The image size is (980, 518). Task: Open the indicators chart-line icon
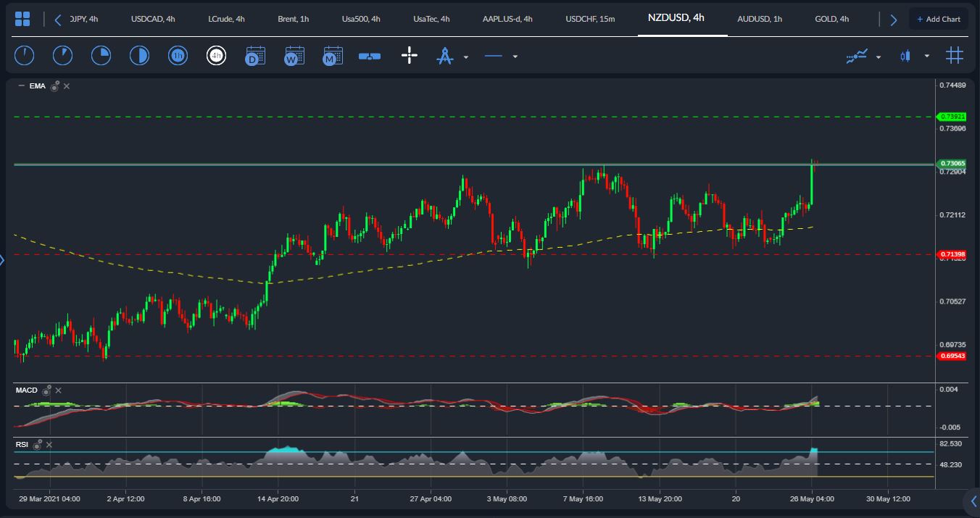click(857, 56)
